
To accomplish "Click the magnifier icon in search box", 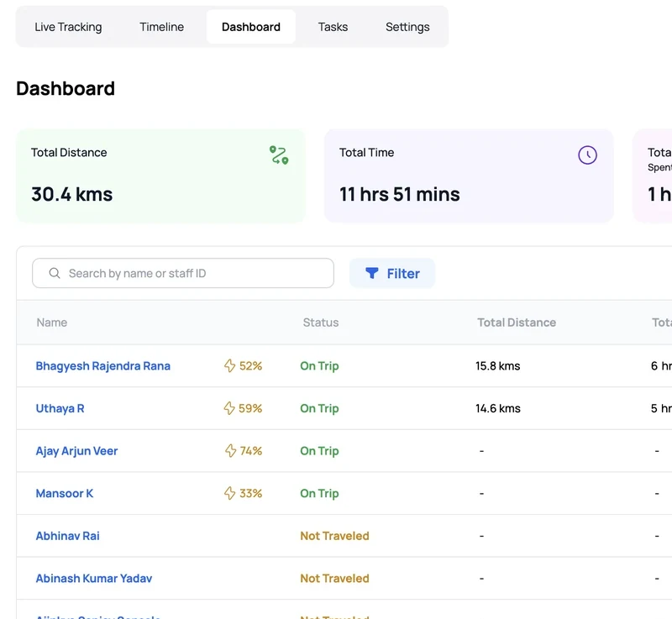I will pos(55,273).
